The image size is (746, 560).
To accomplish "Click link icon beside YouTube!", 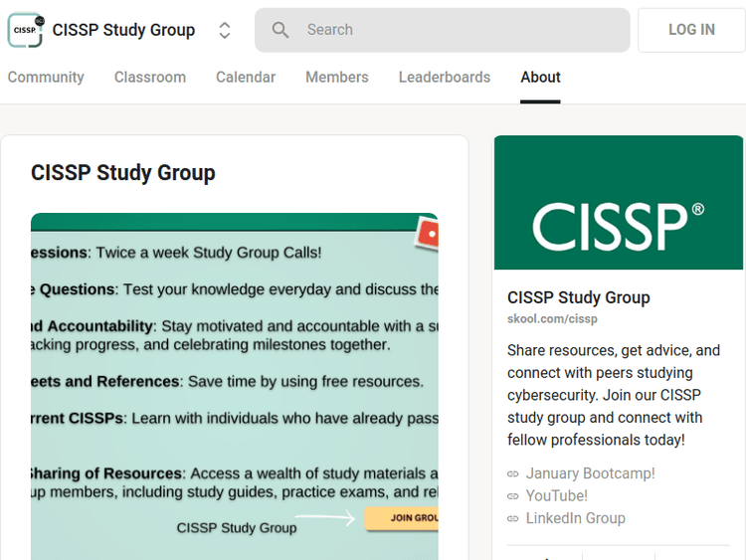I will (x=513, y=496).
